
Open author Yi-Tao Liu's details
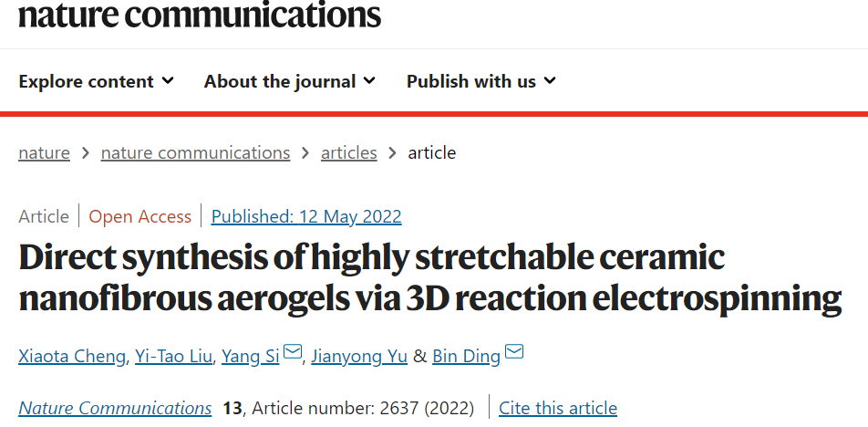pos(174,356)
